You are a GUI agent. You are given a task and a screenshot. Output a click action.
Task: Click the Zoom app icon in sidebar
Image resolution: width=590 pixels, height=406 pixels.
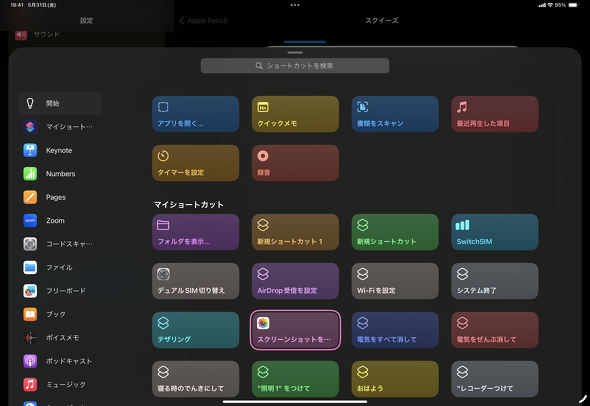[x=30, y=220]
